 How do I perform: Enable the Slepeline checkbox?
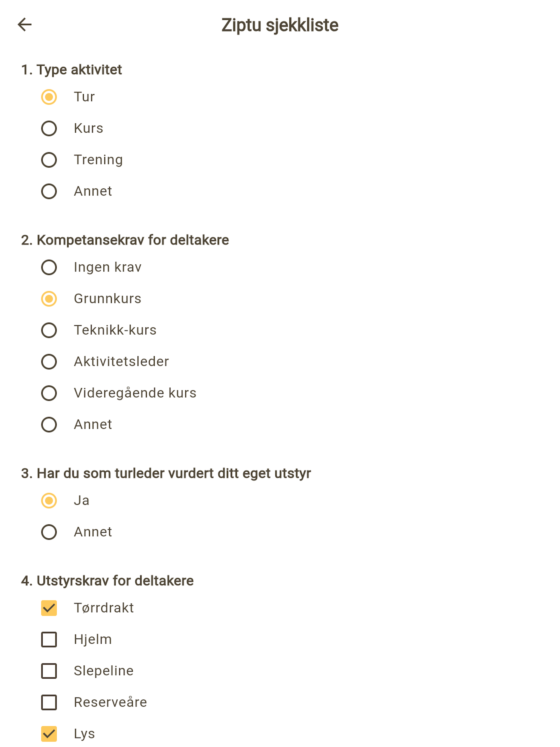[49, 671]
